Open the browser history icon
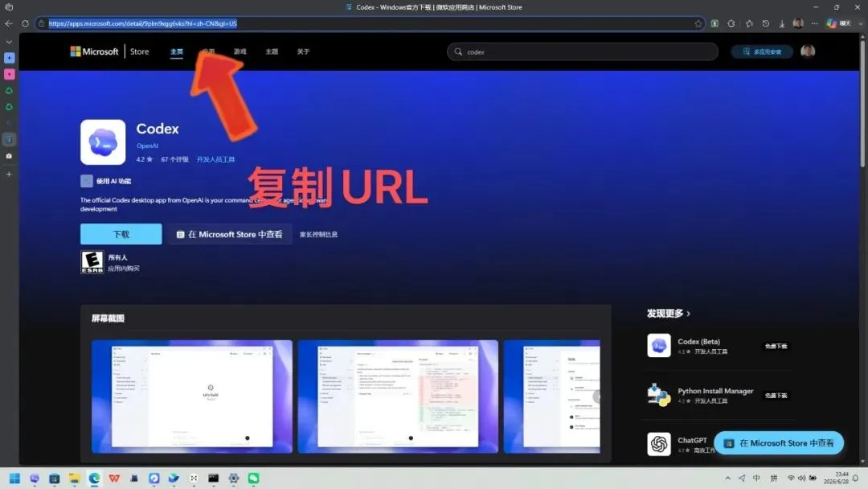This screenshot has height=489, width=868. 766,23
